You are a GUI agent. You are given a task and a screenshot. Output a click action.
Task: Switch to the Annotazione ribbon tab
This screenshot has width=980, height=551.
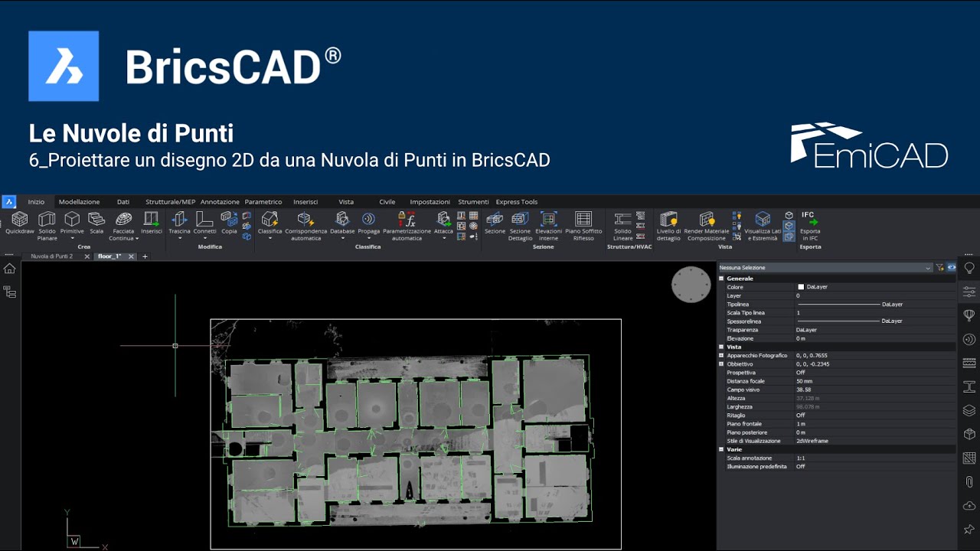coord(220,202)
